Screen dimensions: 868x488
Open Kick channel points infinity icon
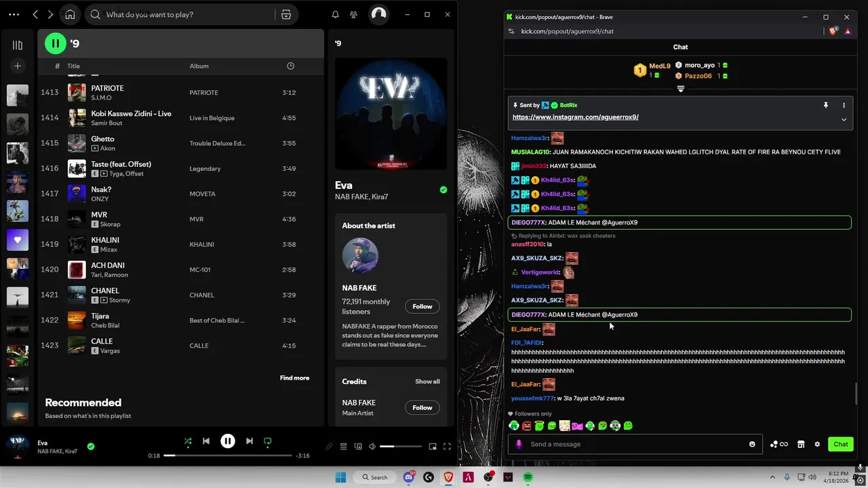(x=778, y=444)
